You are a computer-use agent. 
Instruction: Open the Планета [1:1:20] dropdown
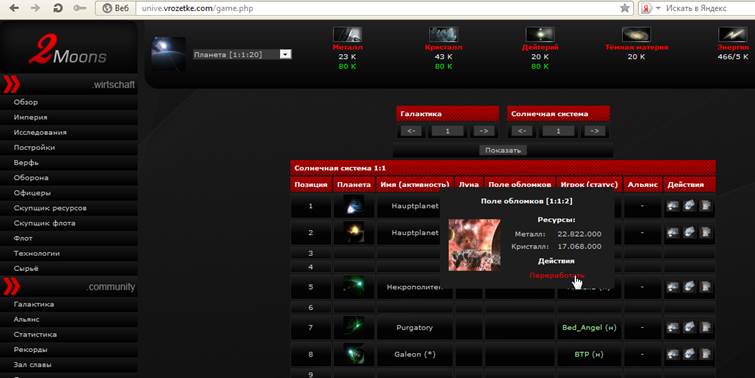pyautogui.click(x=242, y=54)
